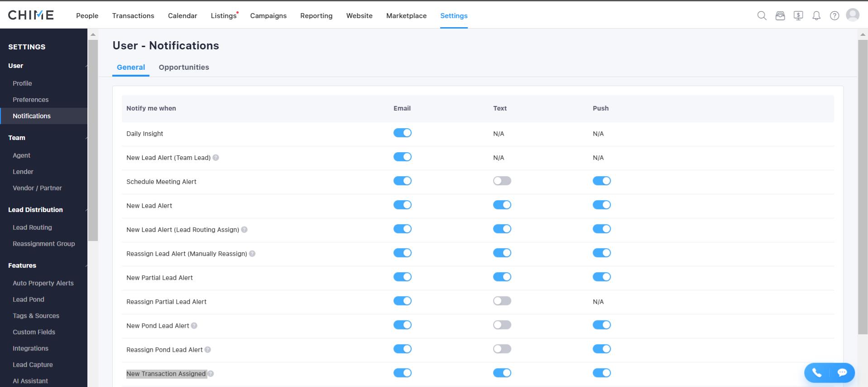Toggle New Partial Lead Alert text switch
Screen dimensions: 868x387
pyautogui.click(x=502, y=277)
